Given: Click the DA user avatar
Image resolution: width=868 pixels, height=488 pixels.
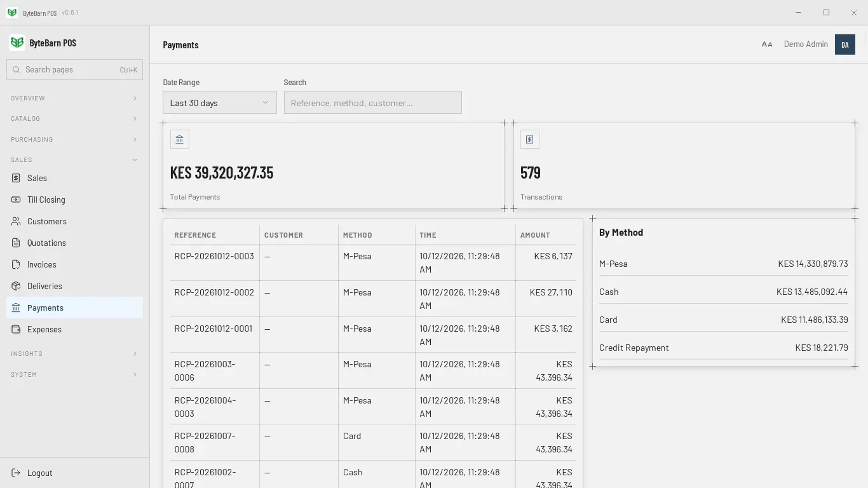Looking at the screenshot, I should pyautogui.click(x=845, y=44).
